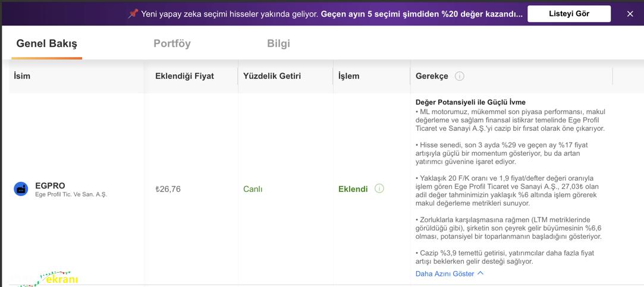This screenshot has width=644, height=287.
Task: Click the pushpin icon in the banner
Action: 133,14
